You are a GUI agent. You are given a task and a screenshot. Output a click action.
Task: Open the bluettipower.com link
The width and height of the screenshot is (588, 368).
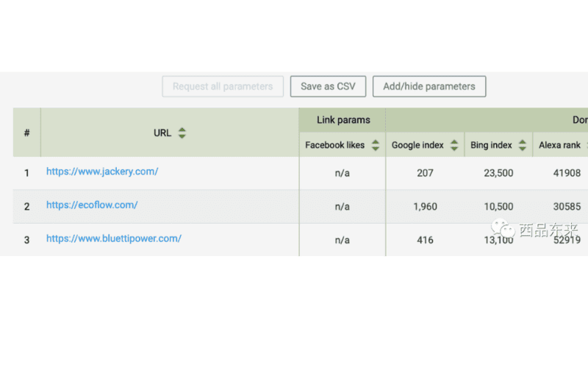click(114, 238)
